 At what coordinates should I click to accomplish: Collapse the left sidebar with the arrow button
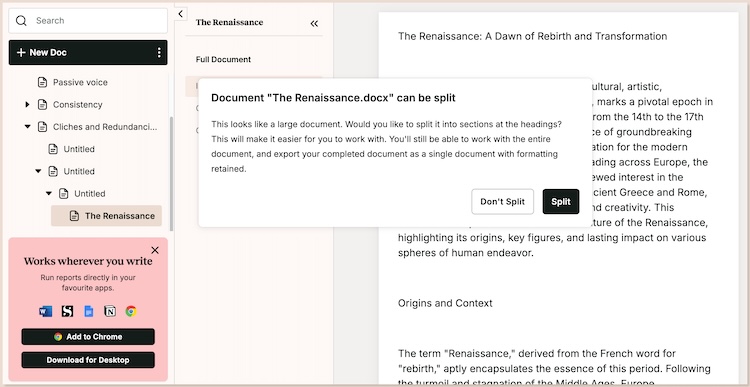[x=180, y=14]
